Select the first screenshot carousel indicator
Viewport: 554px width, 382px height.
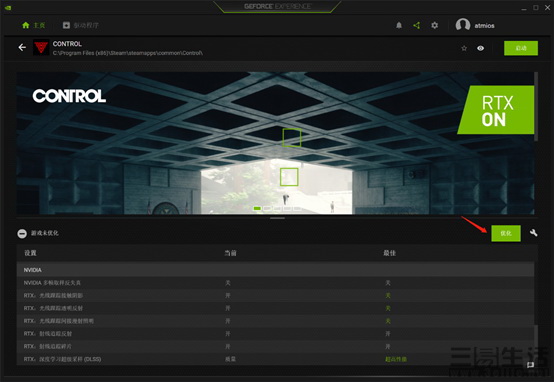(257, 208)
